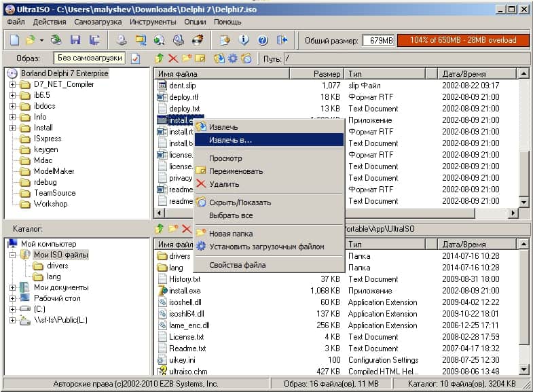Click the Mount to virtual drive icon
533x392 pixels.
[178, 40]
